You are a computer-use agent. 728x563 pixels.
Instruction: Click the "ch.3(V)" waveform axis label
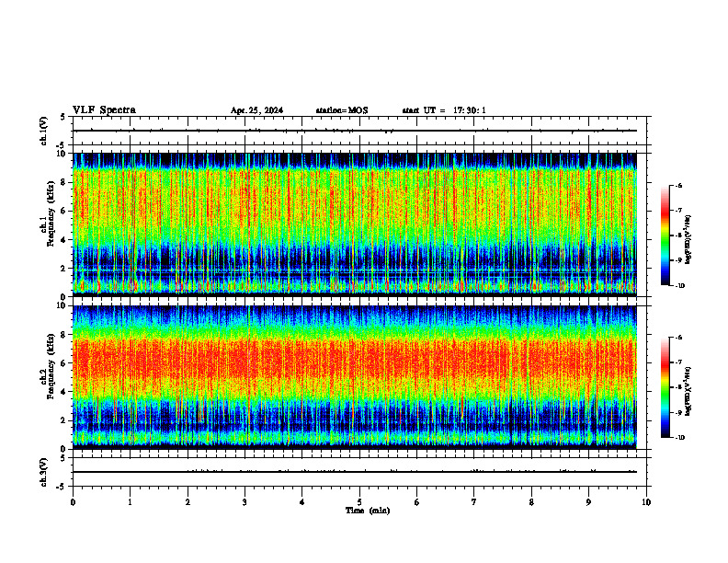pos(44,473)
